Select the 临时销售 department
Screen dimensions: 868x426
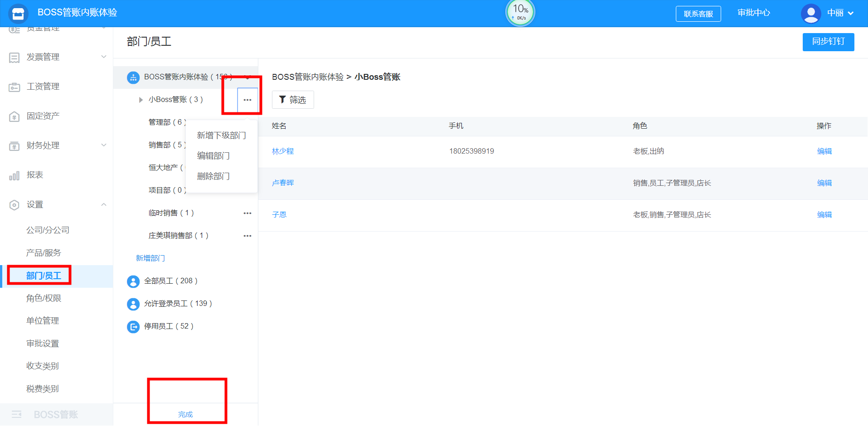(171, 213)
